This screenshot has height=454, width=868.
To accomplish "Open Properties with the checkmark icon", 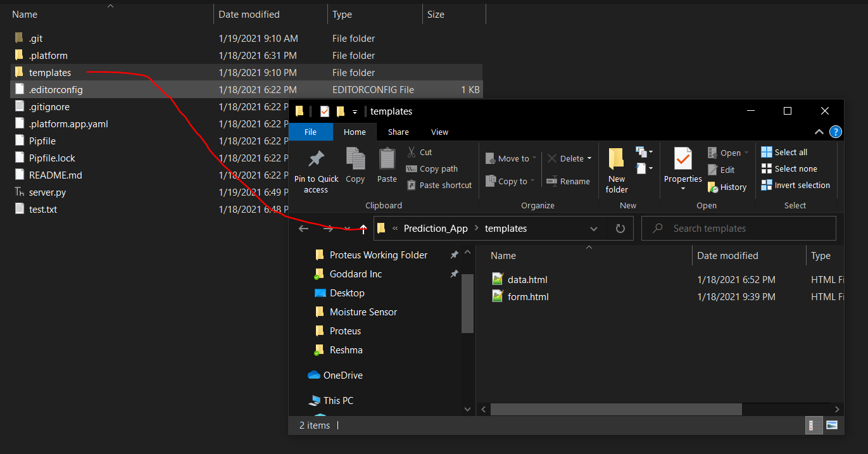I will 682,158.
